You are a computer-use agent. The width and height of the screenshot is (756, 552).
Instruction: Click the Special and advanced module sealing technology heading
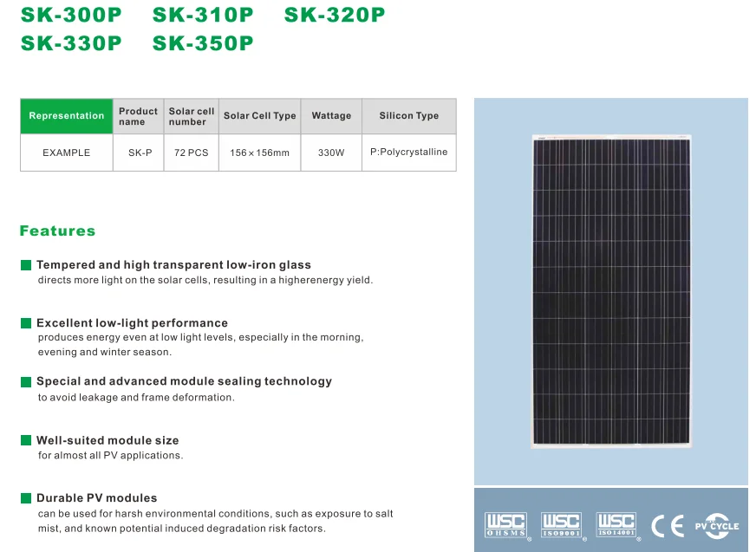pyautogui.click(x=184, y=382)
